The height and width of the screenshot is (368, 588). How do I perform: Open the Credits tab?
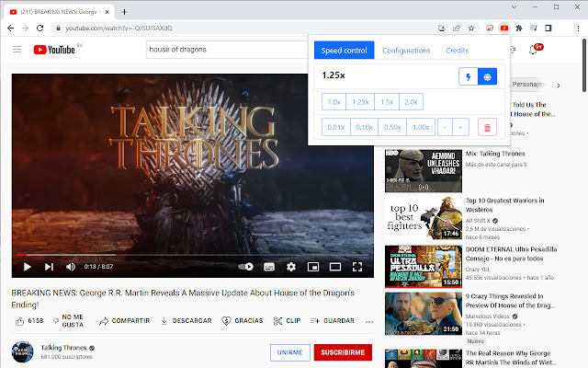click(458, 51)
